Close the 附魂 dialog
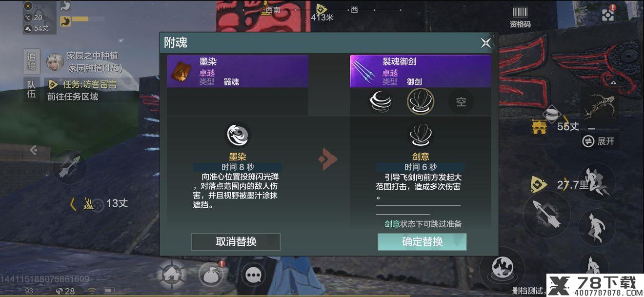The width and height of the screenshot is (644, 297). [485, 43]
